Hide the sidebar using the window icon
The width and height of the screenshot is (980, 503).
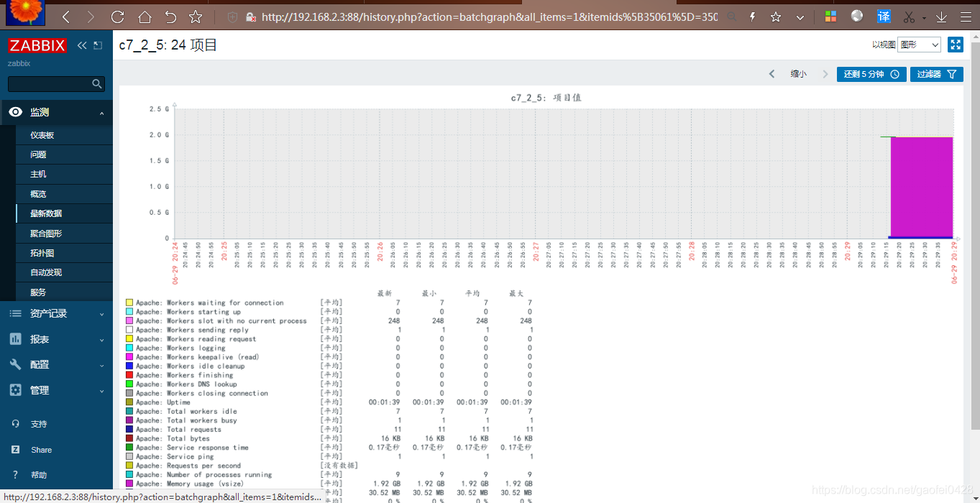coord(97,45)
